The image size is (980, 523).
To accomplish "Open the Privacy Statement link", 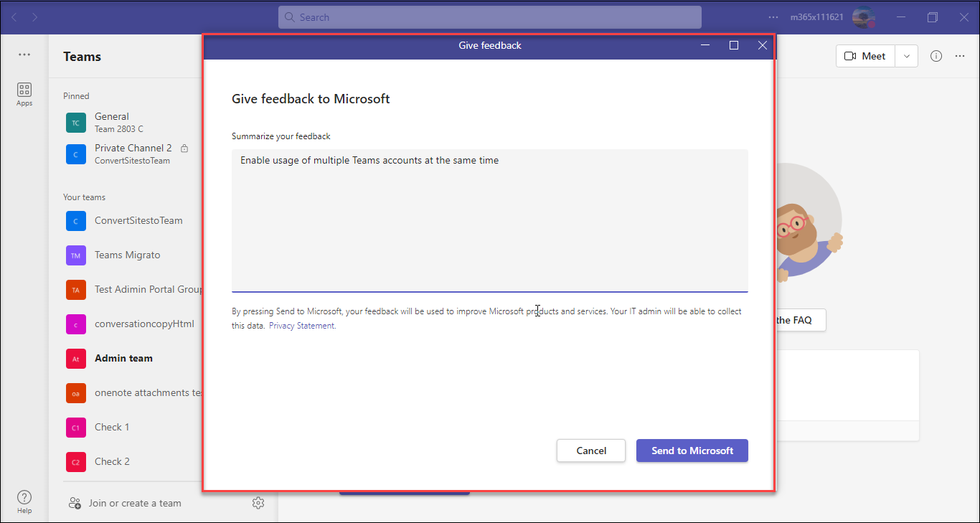I will (301, 326).
